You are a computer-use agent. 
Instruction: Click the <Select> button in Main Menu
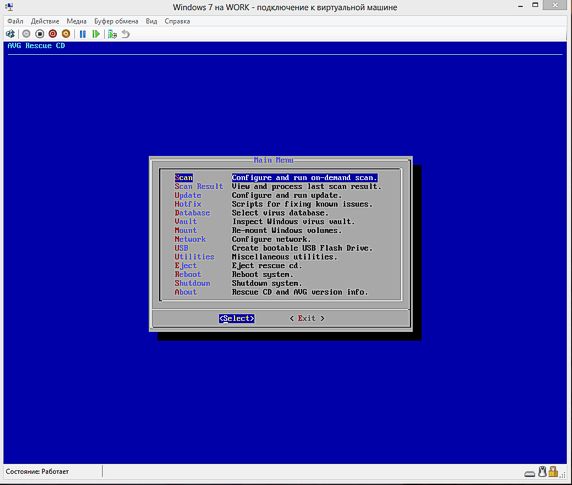pyautogui.click(x=237, y=318)
